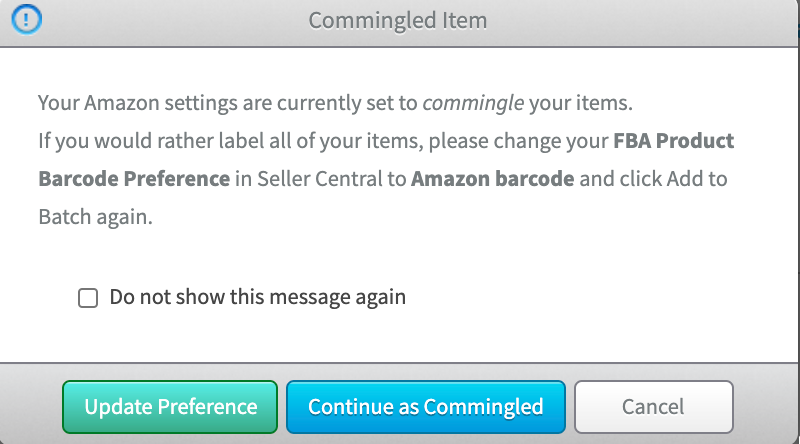Cancel the Commingled Item dialog
Viewport: 800px width, 444px height.
pyautogui.click(x=653, y=407)
